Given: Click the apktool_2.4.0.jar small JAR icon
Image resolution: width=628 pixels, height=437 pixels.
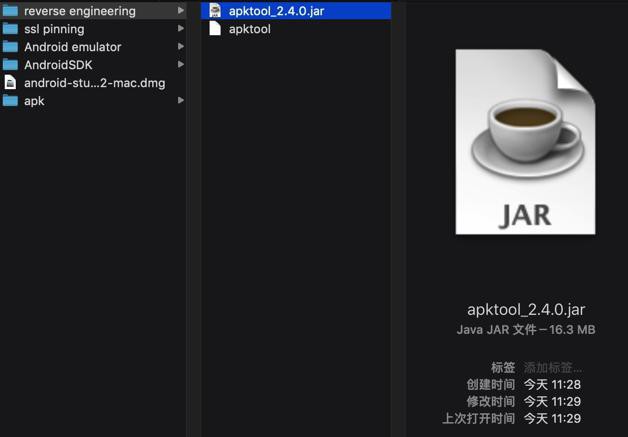Looking at the screenshot, I should [x=215, y=11].
